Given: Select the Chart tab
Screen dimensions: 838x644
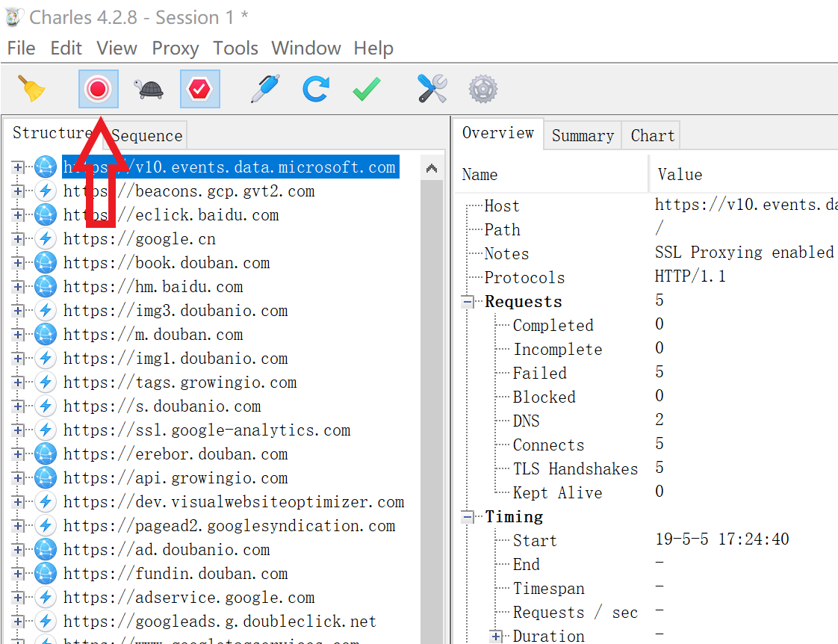Looking at the screenshot, I should (x=653, y=136).
